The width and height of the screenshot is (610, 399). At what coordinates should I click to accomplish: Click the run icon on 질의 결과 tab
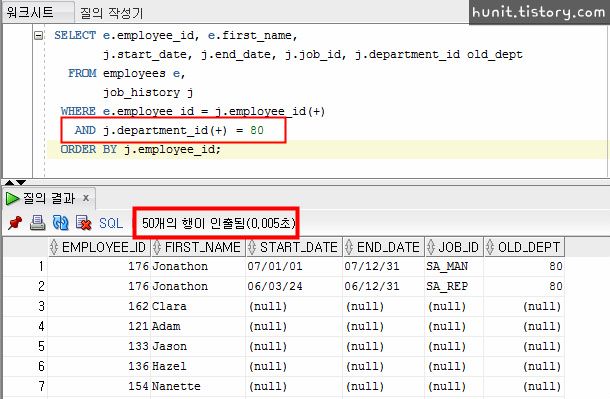point(12,198)
